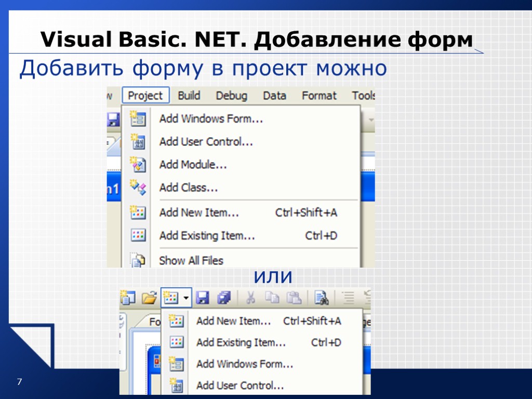Expand the Add New Item dropdown arrow
Viewport: 532px width, 399px height.
(x=186, y=298)
